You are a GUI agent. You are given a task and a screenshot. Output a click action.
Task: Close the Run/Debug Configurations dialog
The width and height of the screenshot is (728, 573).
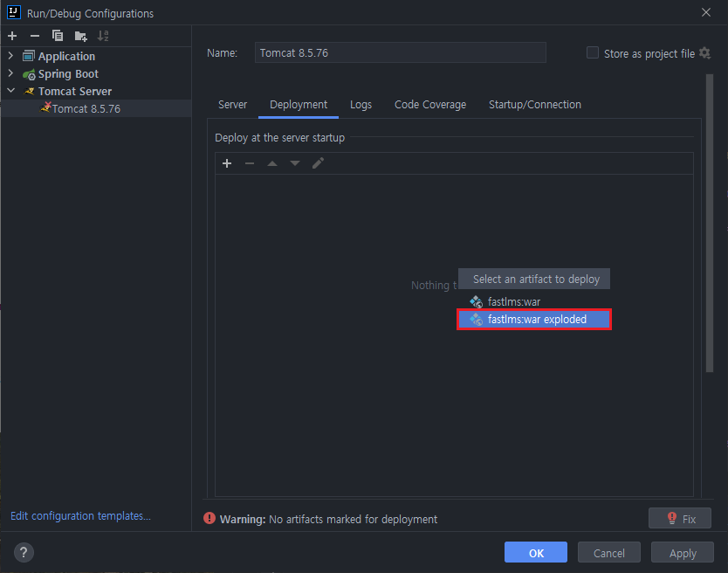click(705, 12)
